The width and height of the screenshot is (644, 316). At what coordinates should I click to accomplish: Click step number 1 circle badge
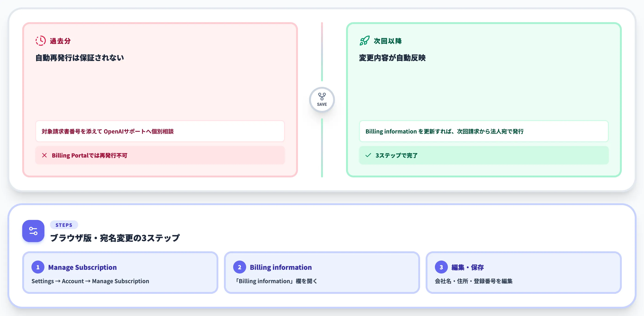pyautogui.click(x=38, y=267)
